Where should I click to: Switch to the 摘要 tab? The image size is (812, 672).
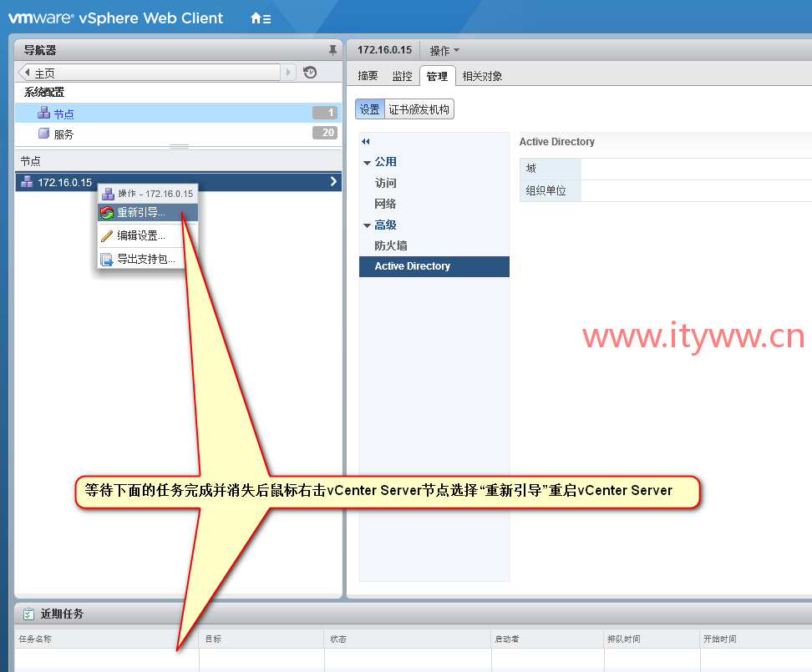coord(368,76)
